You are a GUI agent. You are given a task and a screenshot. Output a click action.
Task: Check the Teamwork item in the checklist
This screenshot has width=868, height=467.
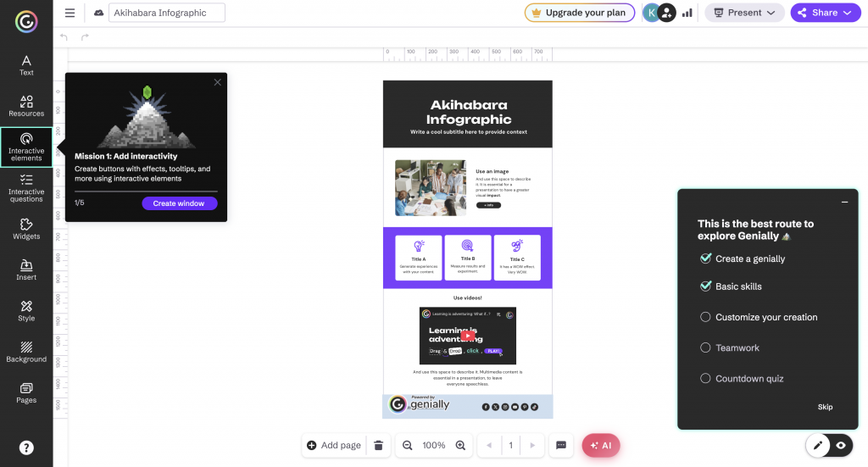tap(705, 347)
